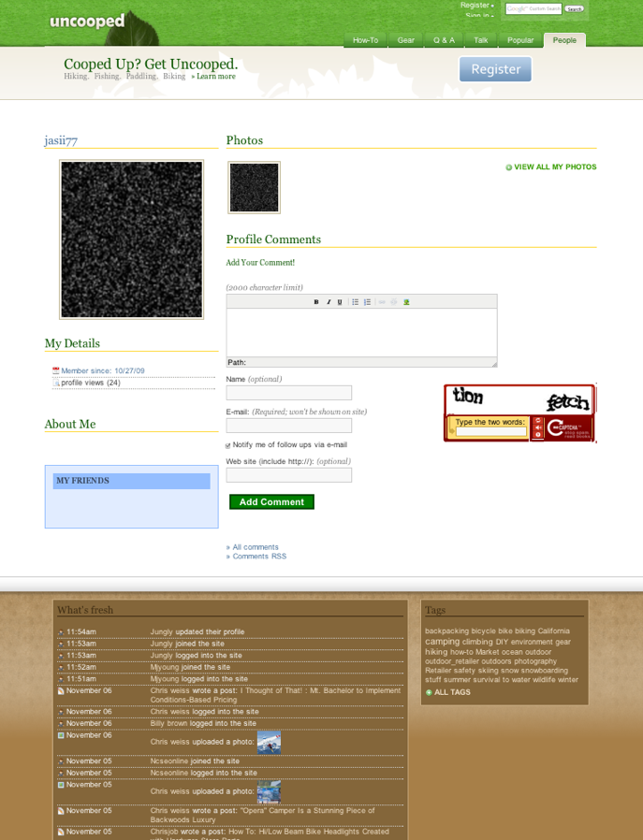Click the Add Comment button
Screen dimensions: 643x840
(271, 502)
